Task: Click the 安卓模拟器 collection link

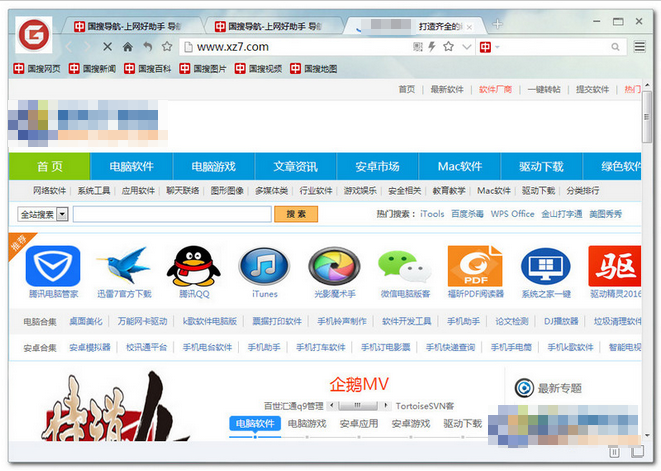Action: [90, 347]
